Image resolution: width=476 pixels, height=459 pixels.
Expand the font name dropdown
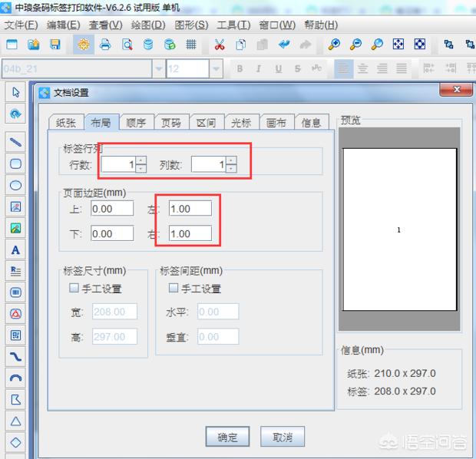(159, 69)
